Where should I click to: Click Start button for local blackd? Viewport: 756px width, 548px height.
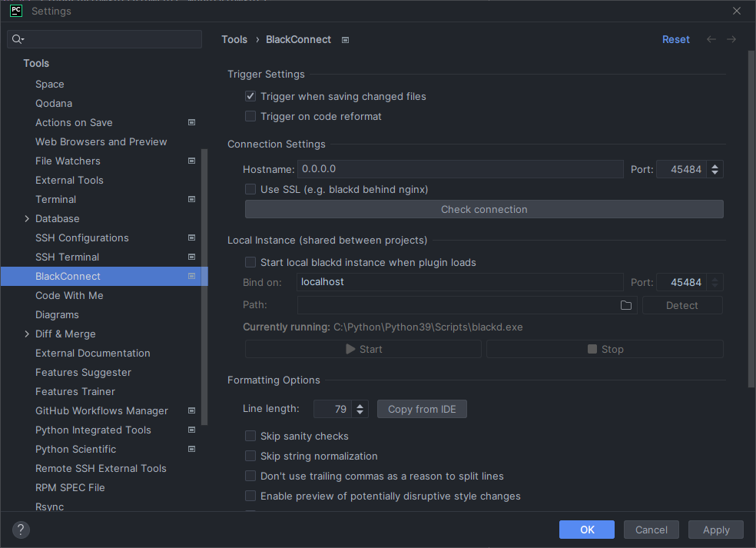point(363,349)
